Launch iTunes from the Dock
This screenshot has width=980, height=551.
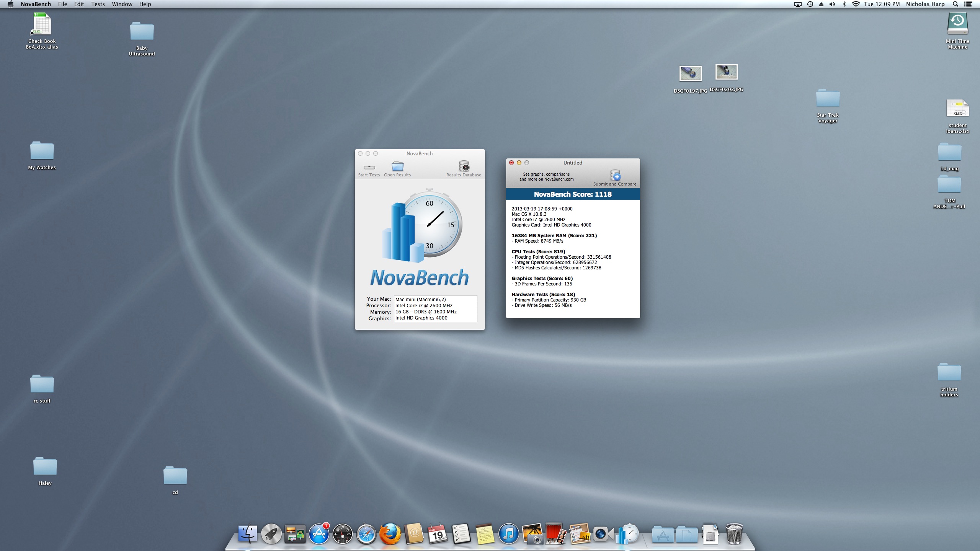[x=509, y=533]
